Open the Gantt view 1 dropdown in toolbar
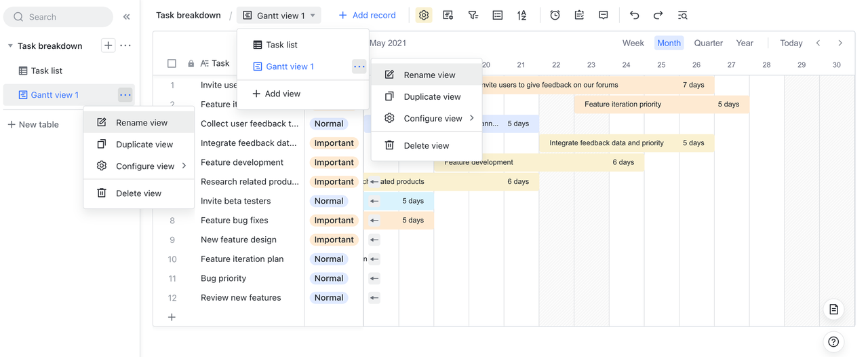The width and height of the screenshot is (868, 357). (279, 15)
